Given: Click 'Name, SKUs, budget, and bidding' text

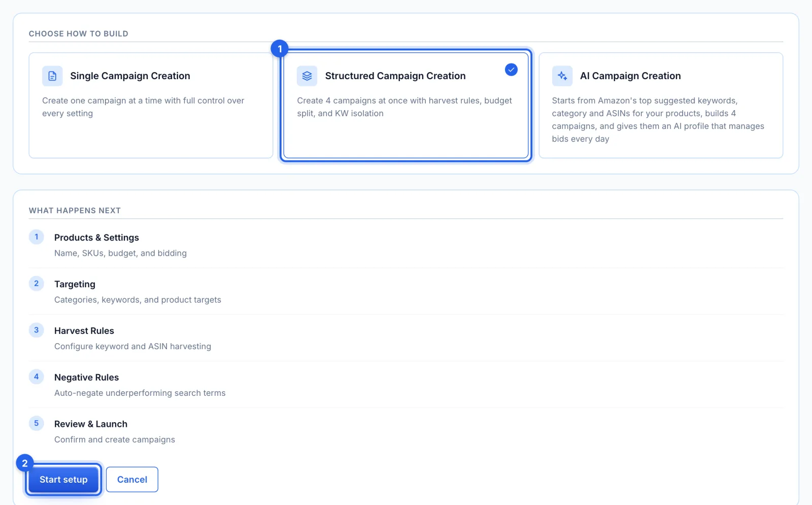Looking at the screenshot, I should pyautogui.click(x=120, y=253).
